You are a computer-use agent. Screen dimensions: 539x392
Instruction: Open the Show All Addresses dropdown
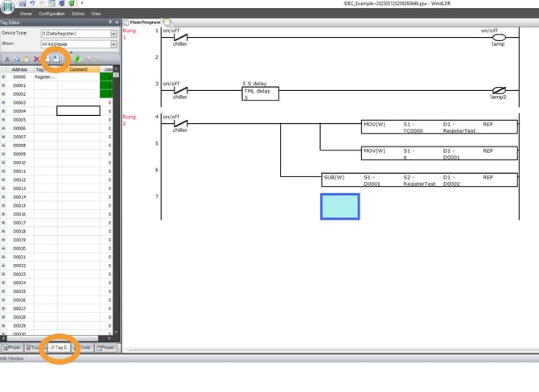[x=113, y=44]
